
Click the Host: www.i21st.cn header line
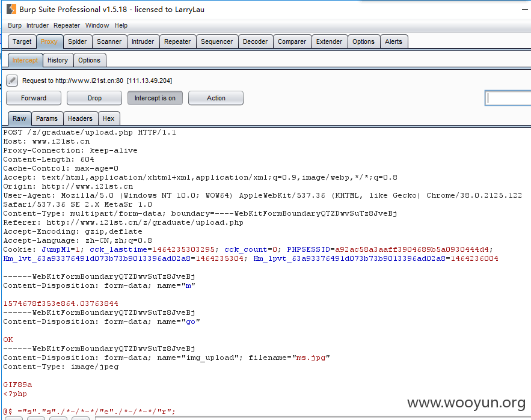[46, 141]
